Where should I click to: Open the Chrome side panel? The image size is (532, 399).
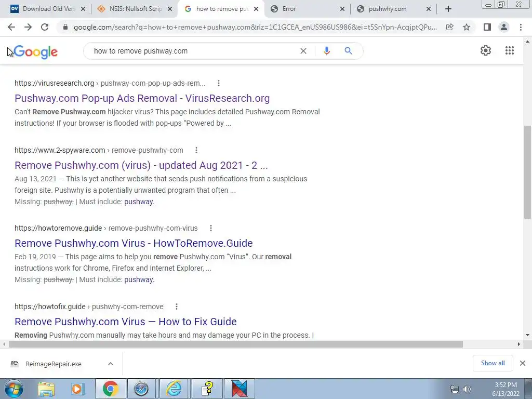point(487,27)
